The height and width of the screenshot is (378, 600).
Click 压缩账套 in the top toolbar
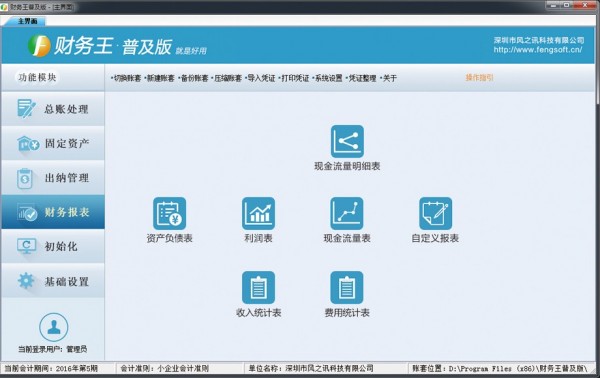(x=227, y=78)
